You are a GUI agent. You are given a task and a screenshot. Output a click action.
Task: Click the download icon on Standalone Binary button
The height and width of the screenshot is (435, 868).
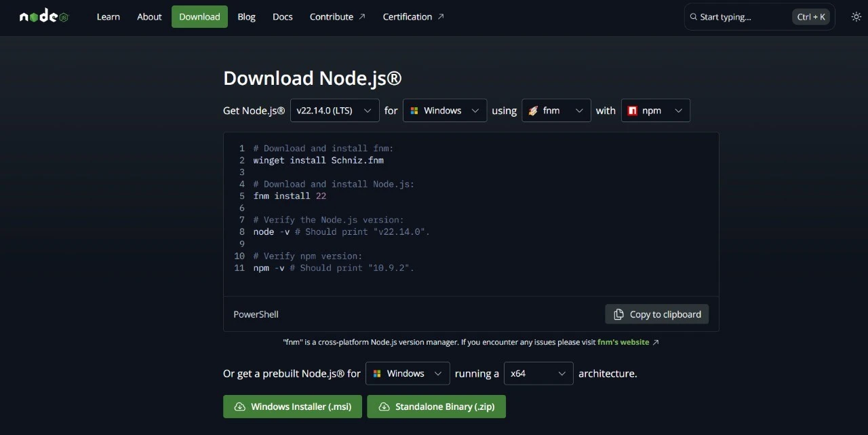pos(384,406)
